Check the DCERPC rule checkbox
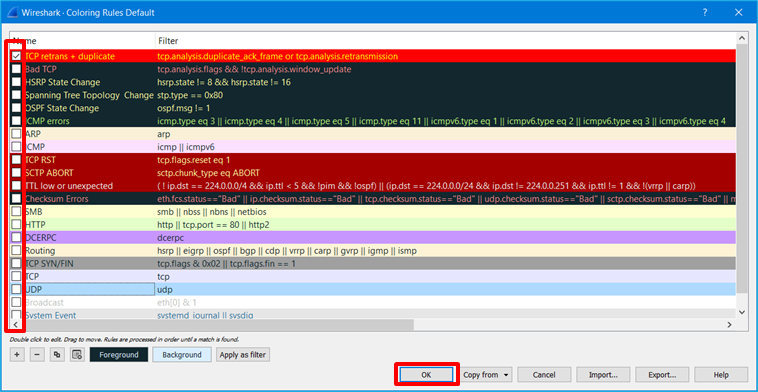 [16, 237]
